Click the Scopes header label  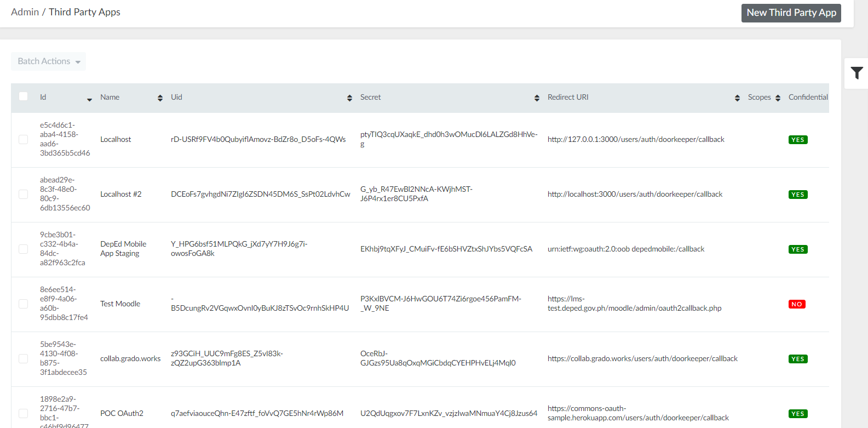pos(759,97)
